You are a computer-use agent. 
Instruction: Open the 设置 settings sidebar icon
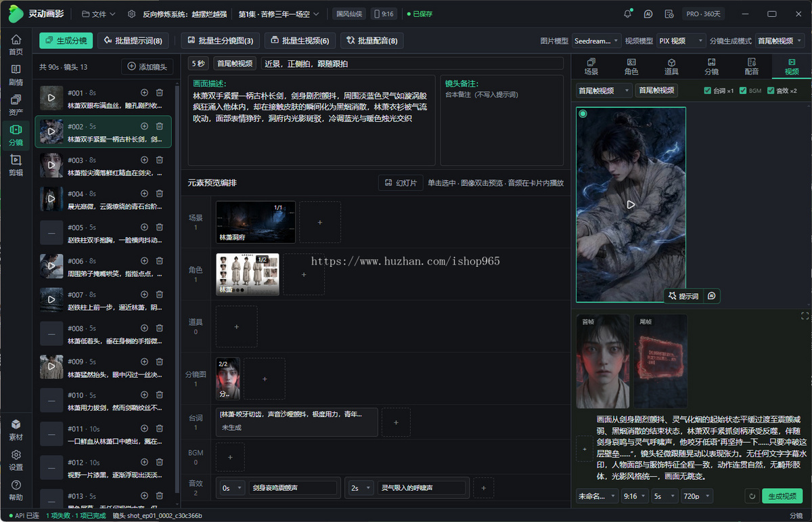coord(16,460)
